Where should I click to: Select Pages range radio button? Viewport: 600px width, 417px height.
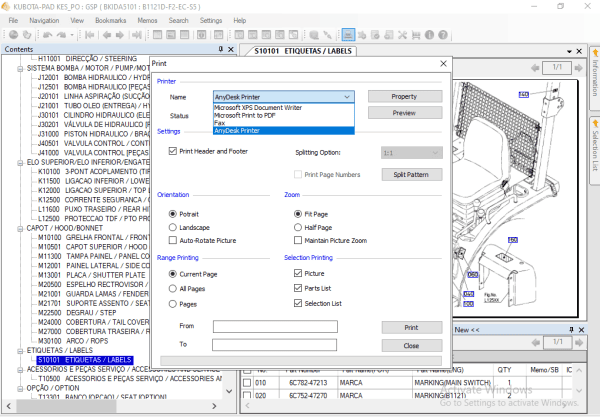pyautogui.click(x=173, y=304)
